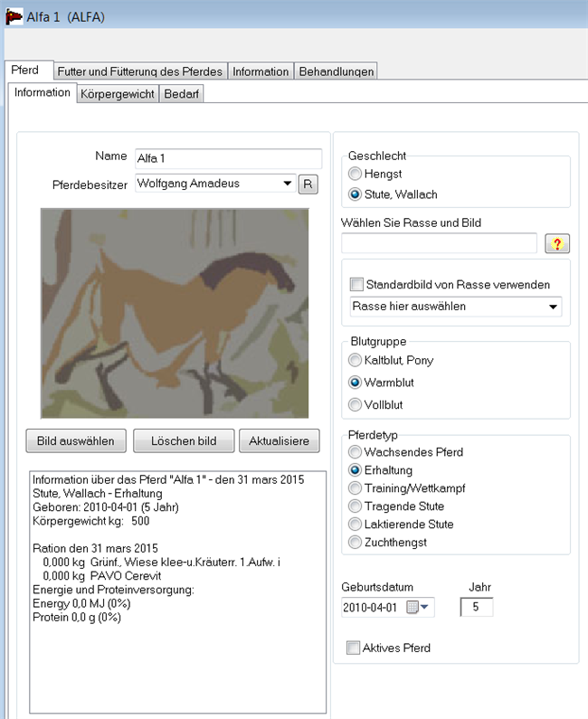
Task: Open the Behandlungen tab
Action: tap(337, 71)
